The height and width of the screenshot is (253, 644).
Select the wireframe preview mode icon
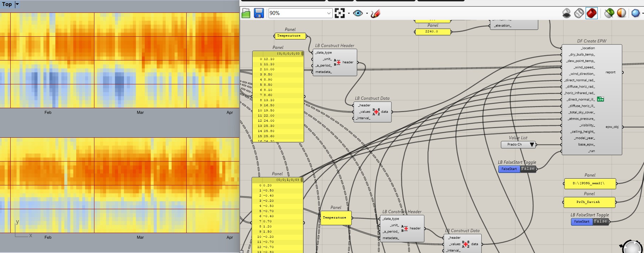(x=579, y=14)
